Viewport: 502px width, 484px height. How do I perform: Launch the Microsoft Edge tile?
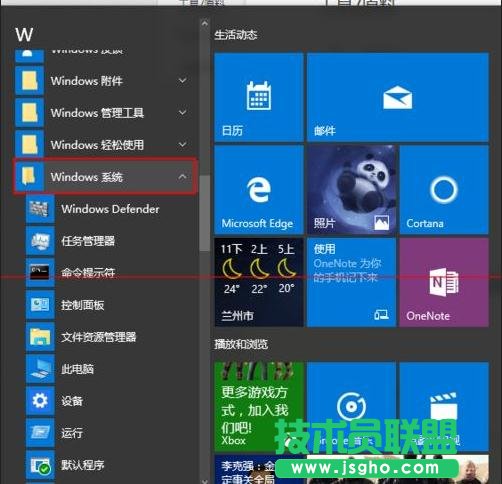point(259,190)
